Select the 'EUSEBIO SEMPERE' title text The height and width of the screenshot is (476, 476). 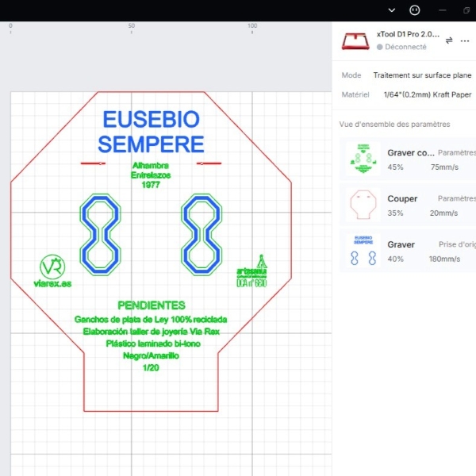151,132
